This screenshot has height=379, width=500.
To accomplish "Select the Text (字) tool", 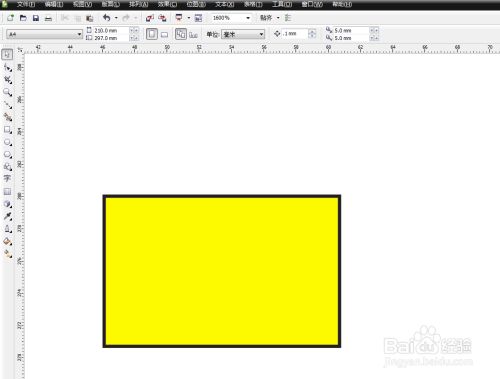I will (x=8, y=179).
